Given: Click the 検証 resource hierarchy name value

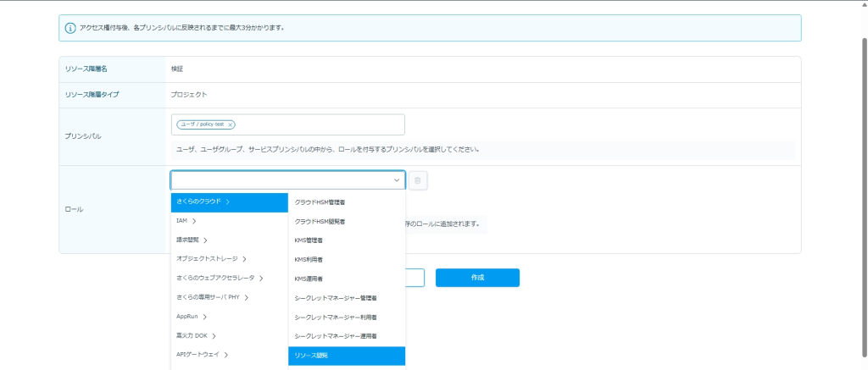Looking at the screenshot, I should (177, 69).
